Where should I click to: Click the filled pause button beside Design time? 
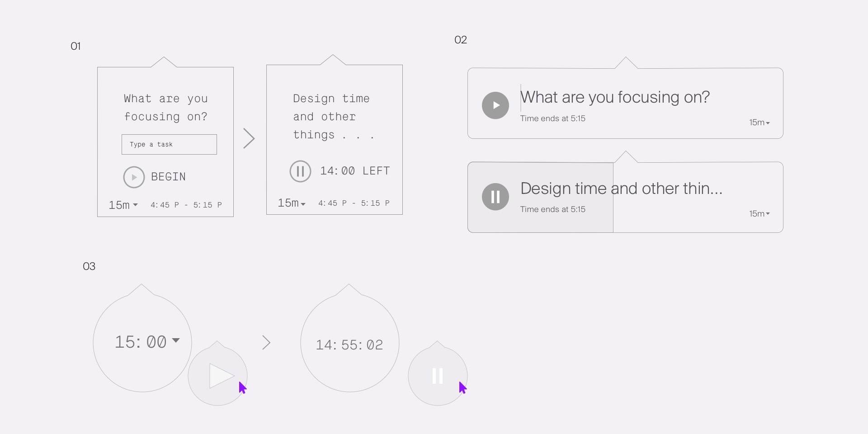[495, 197]
